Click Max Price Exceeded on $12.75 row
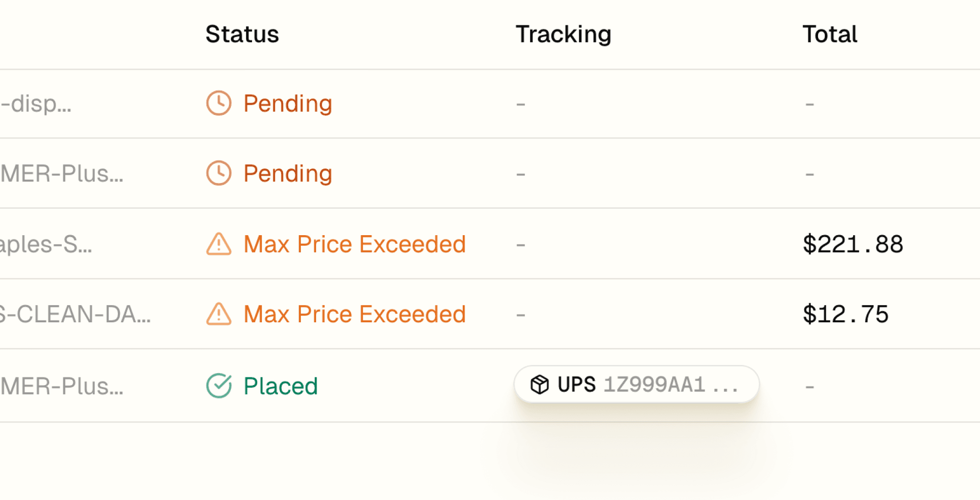The width and height of the screenshot is (980, 500). click(x=354, y=314)
